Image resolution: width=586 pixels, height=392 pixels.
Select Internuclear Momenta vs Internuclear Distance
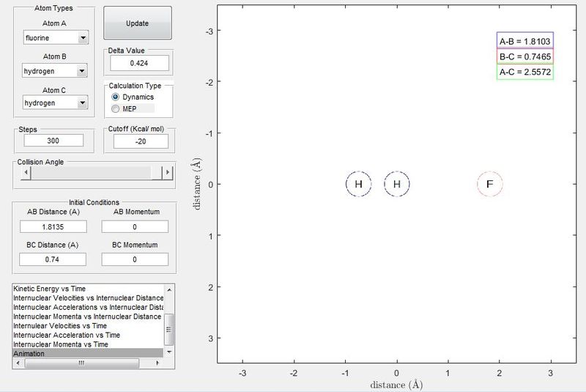tap(87, 317)
